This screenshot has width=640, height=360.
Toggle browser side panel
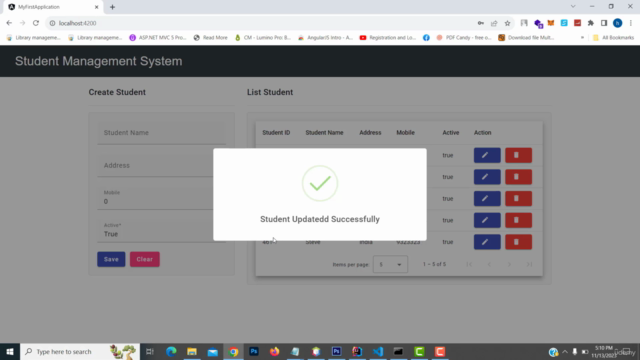click(x=604, y=23)
